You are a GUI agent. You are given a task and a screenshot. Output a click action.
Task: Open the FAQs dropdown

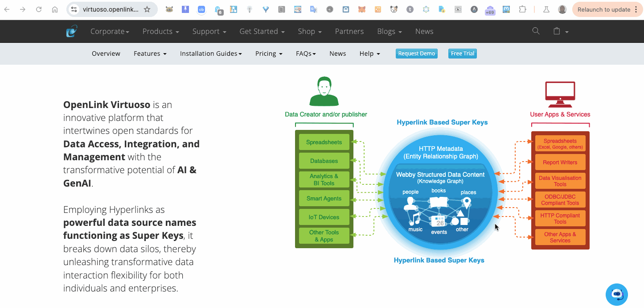click(x=306, y=54)
